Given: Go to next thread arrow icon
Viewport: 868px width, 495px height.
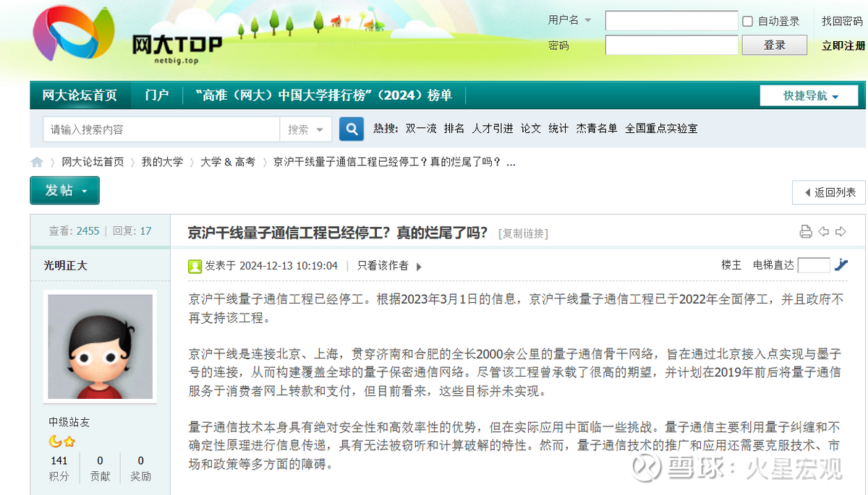Looking at the screenshot, I should (841, 232).
